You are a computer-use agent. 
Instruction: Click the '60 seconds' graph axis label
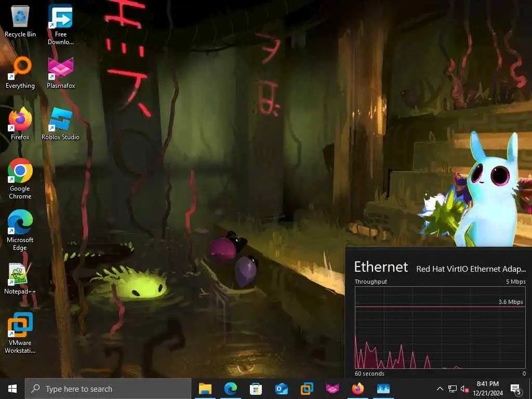click(369, 374)
